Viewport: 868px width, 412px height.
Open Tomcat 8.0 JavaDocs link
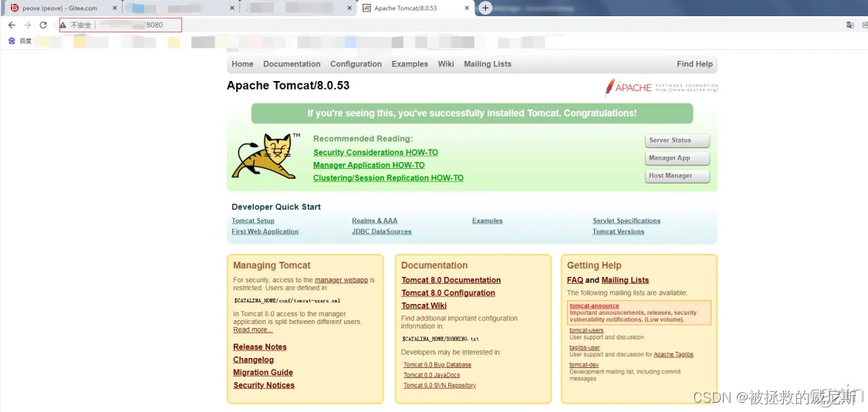pyautogui.click(x=432, y=375)
